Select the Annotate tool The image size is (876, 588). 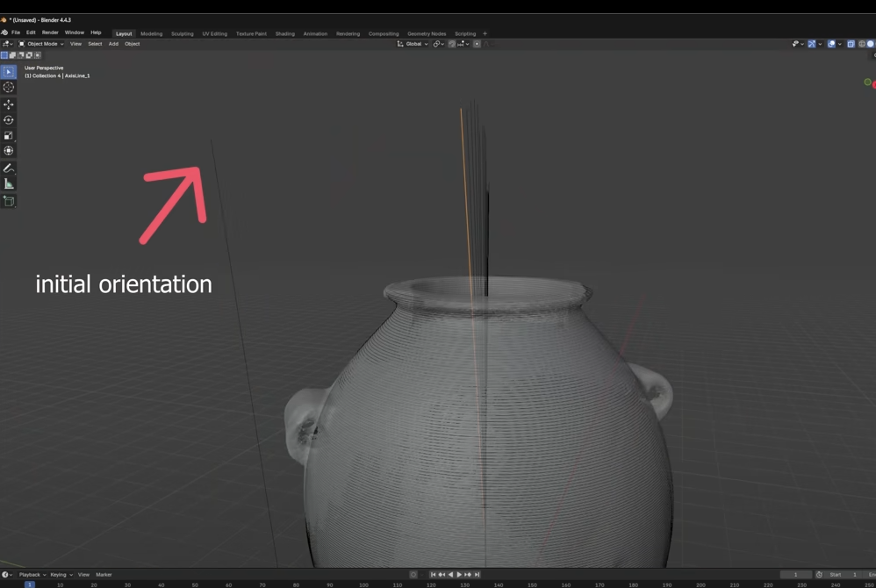tap(9, 168)
